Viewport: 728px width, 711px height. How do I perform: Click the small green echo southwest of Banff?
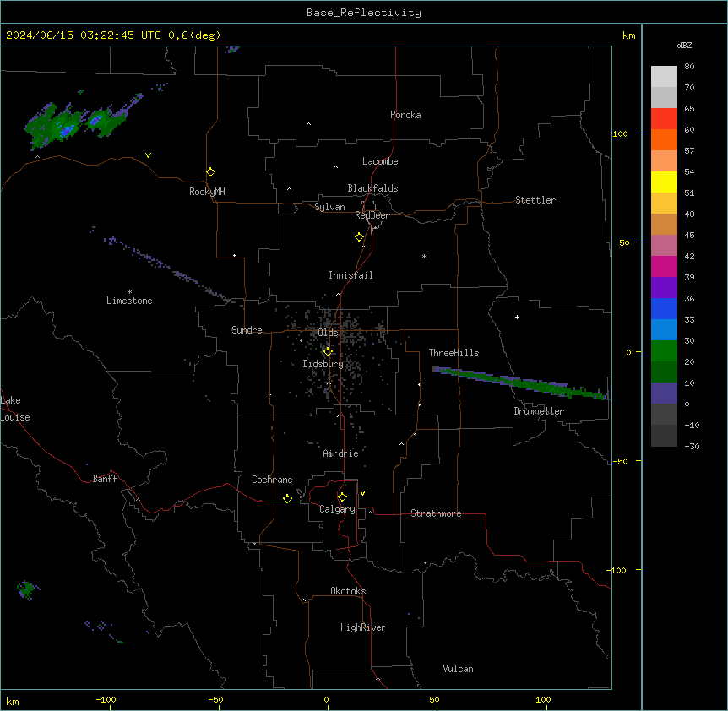click(x=26, y=590)
